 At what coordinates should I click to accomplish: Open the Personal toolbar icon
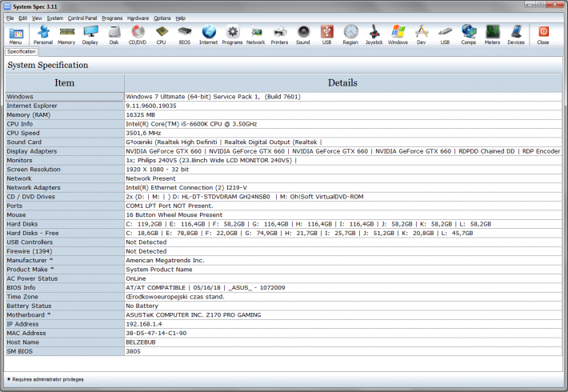coord(43,35)
